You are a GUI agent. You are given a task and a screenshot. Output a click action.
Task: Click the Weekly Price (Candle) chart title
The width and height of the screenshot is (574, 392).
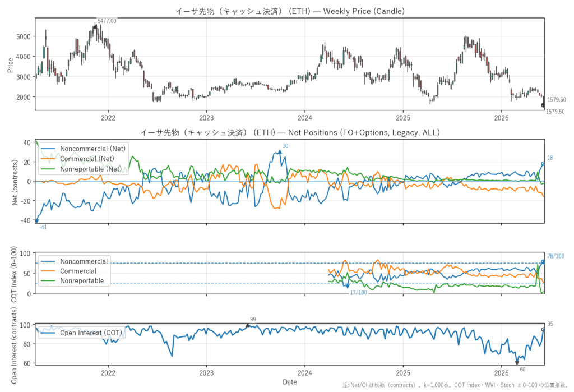pos(290,11)
